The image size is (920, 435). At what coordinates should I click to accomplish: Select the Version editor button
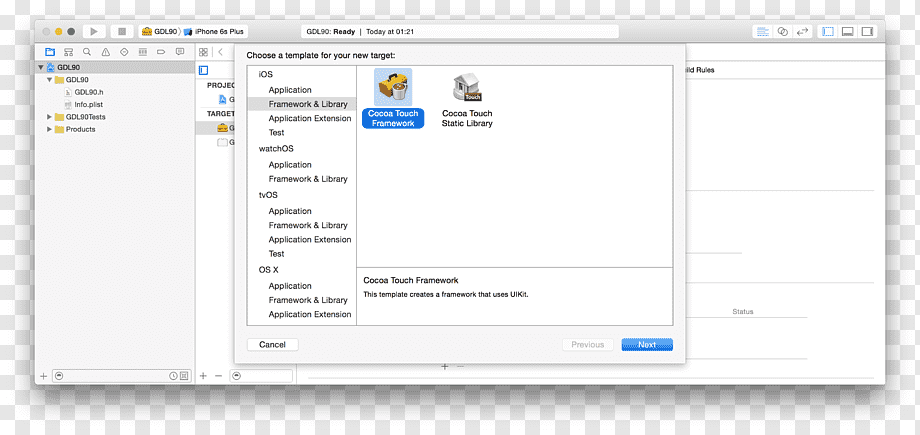[x=802, y=32]
